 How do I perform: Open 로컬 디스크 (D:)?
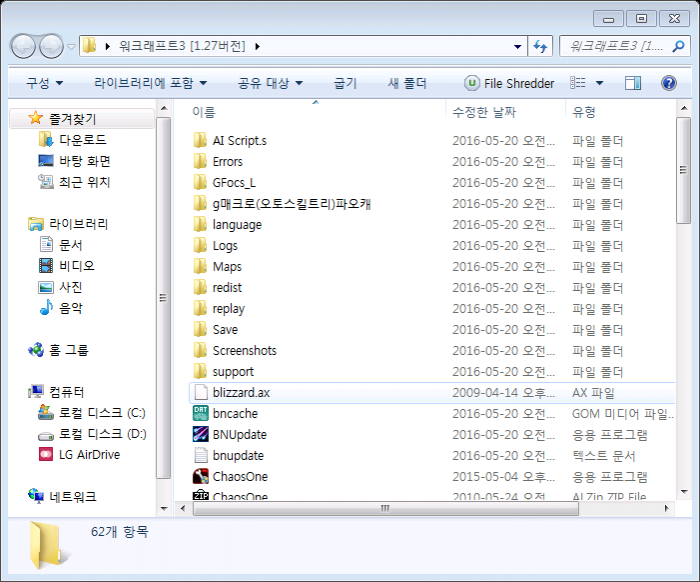[x=92, y=434]
